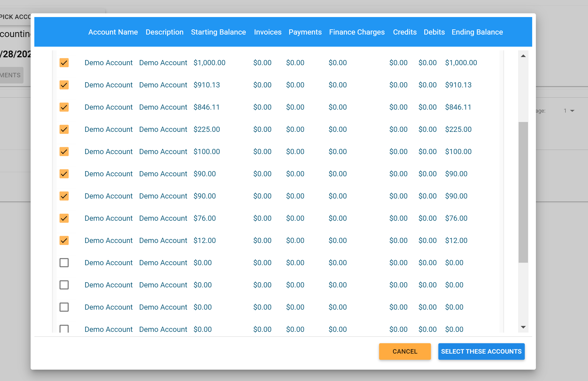Toggle the $100.00 account checkbox

click(64, 152)
